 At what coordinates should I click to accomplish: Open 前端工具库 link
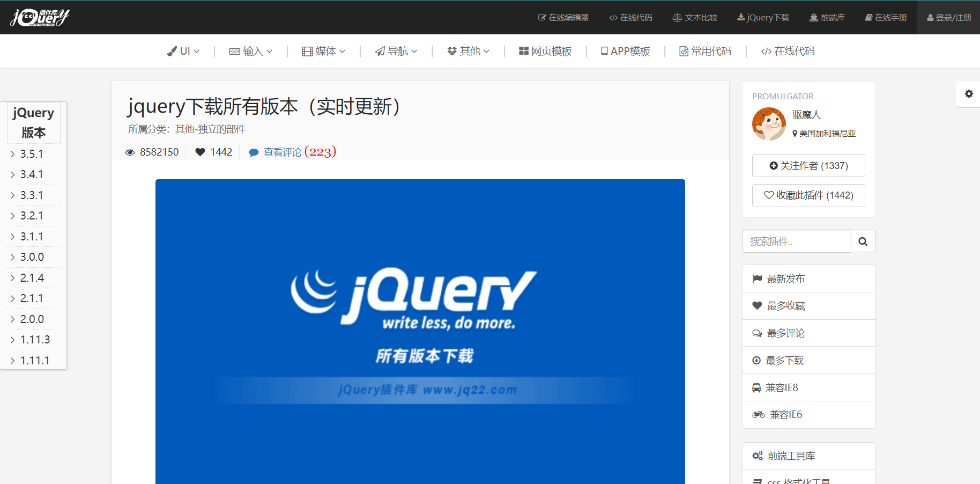tap(809, 456)
